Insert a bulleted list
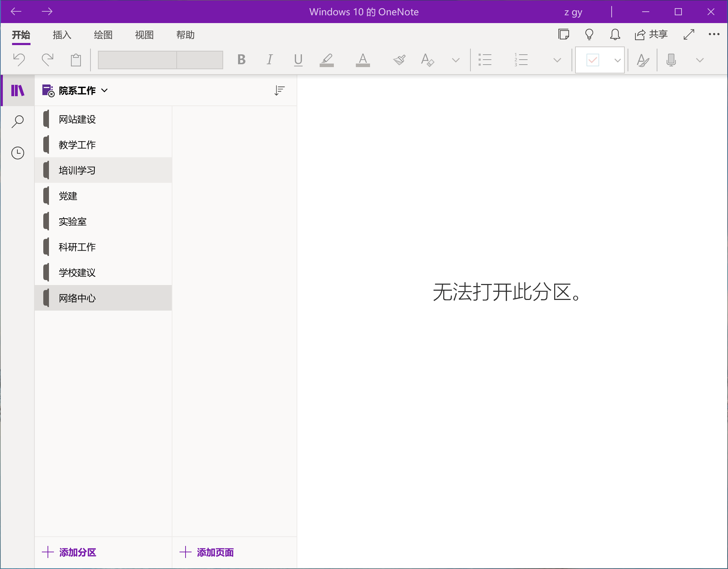728x569 pixels. [485, 60]
